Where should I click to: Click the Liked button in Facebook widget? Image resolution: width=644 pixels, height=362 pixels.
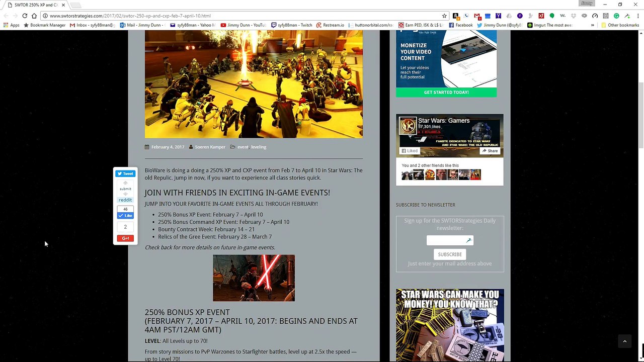(x=410, y=151)
